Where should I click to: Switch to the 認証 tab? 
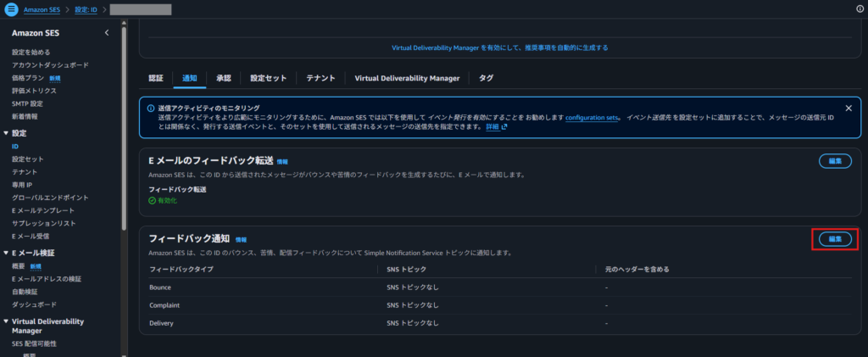[156, 78]
